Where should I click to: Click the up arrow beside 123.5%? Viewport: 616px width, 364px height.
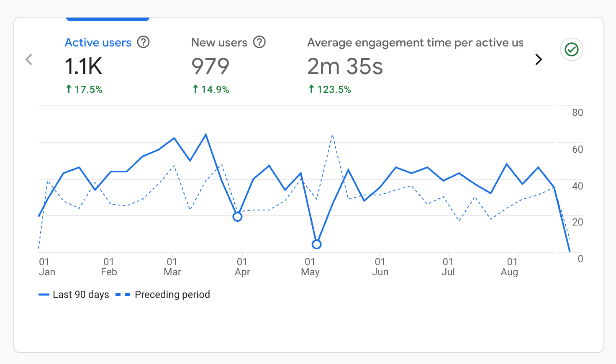click(311, 89)
